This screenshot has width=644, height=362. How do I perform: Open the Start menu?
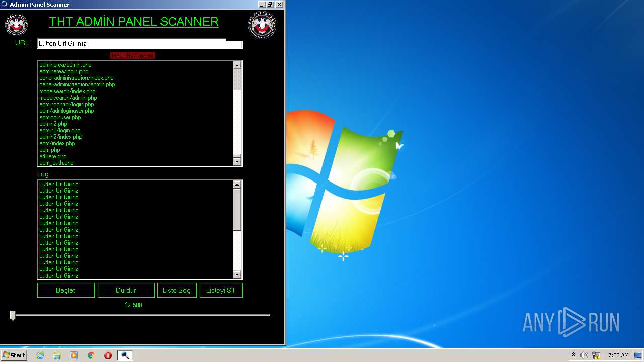[14, 355]
